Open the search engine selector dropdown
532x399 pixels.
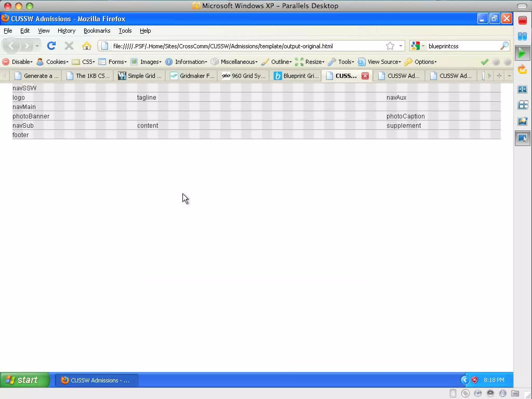[417, 46]
